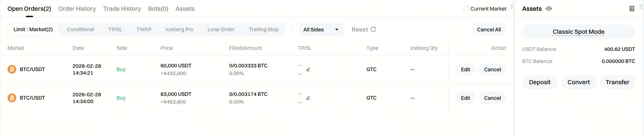The height and width of the screenshot is (136, 644).
Task: Switch to the Order History tab
Action: pos(77,9)
